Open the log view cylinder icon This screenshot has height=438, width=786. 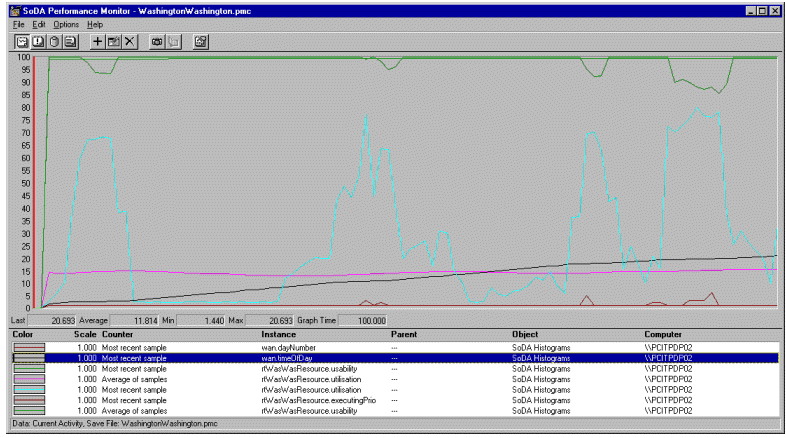54,42
